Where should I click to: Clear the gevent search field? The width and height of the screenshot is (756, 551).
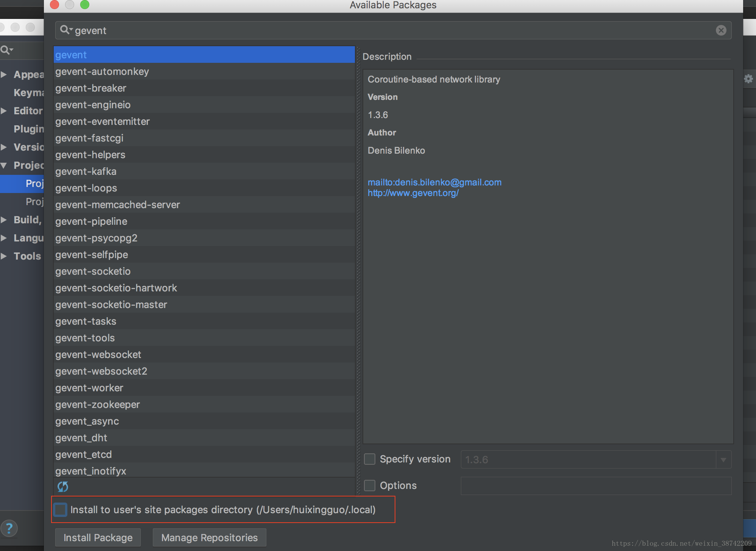coord(721,30)
